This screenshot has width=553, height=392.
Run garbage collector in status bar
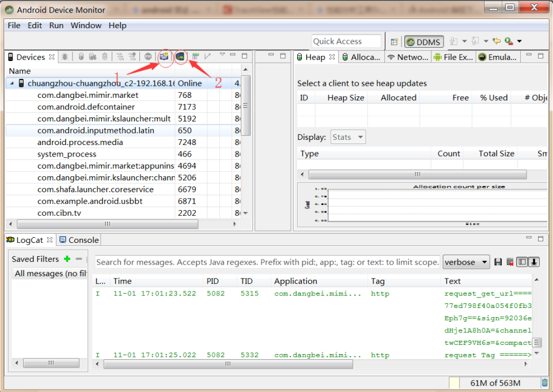click(x=545, y=383)
